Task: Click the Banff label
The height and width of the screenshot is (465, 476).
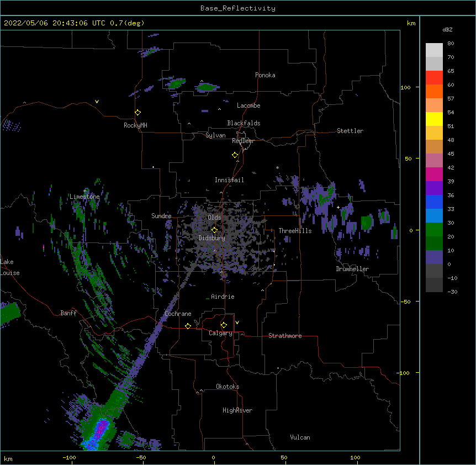Action: point(68,313)
